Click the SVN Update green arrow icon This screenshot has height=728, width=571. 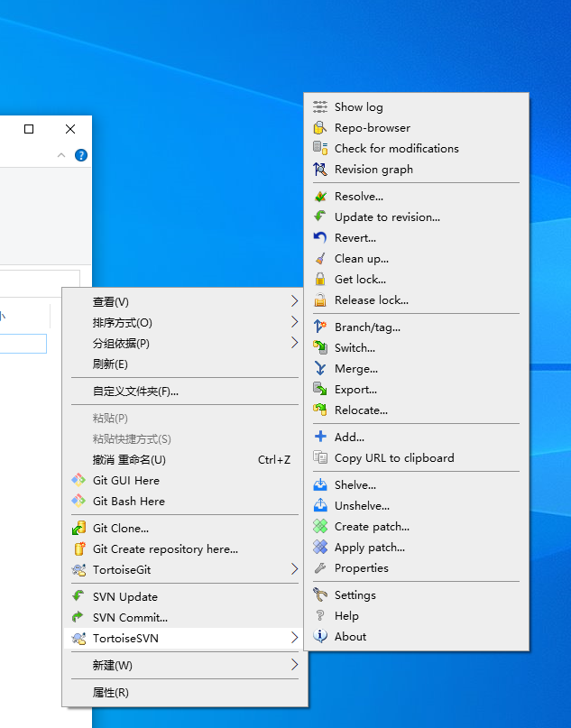[78, 596]
